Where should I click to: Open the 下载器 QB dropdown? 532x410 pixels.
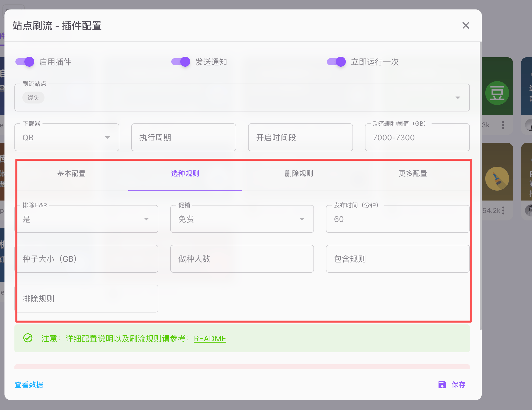(x=107, y=137)
